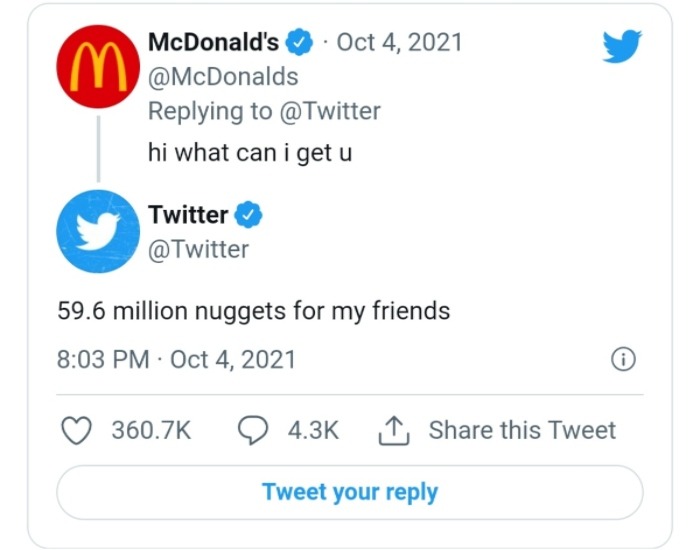Click @Twitter handle under Twitter name

198,249
